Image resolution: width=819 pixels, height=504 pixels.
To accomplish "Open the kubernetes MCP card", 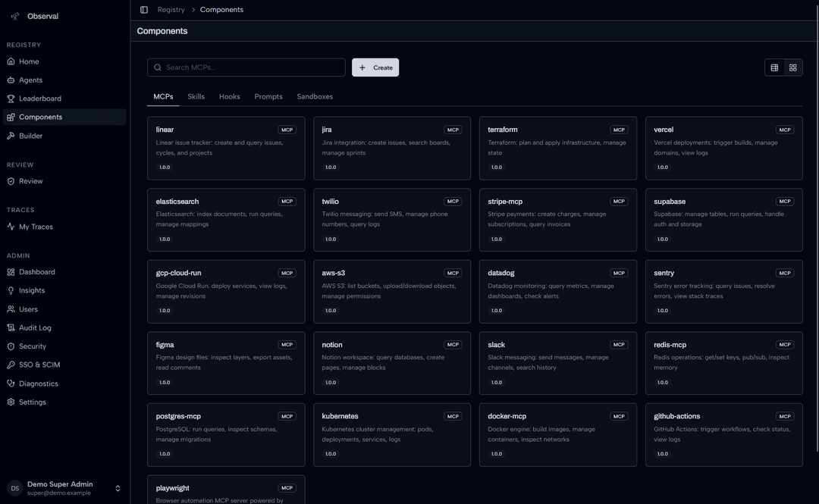I will tap(392, 434).
